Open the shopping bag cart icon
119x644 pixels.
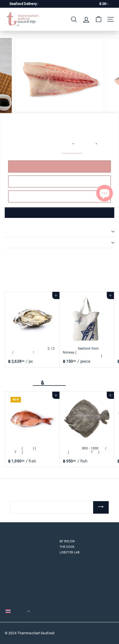[98, 19]
